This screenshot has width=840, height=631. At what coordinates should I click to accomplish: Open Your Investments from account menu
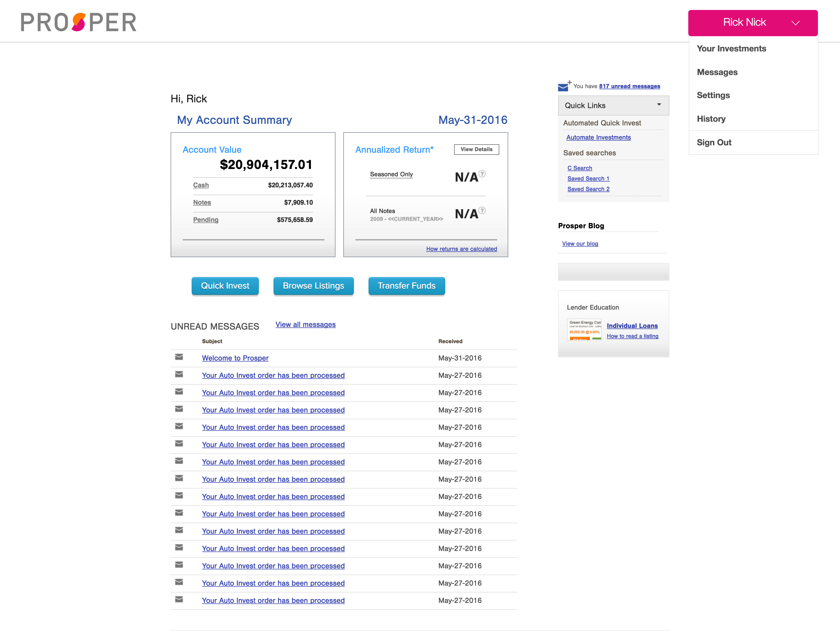(731, 49)
